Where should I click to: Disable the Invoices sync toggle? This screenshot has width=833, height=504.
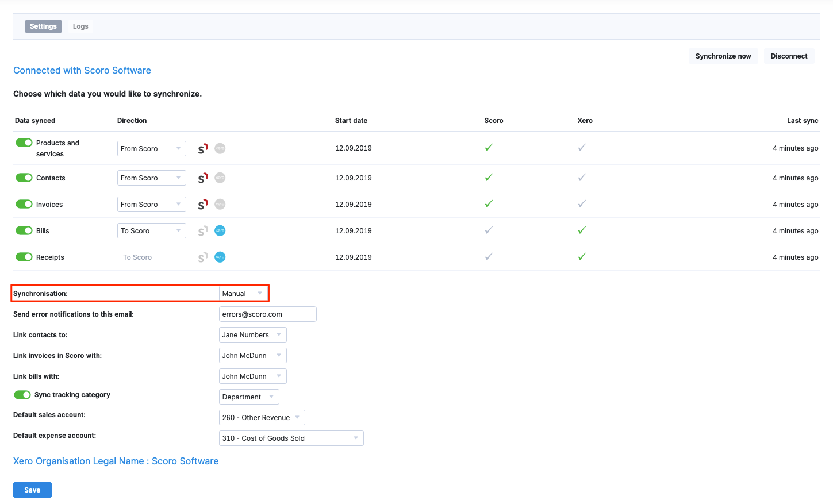pos(24,204)
